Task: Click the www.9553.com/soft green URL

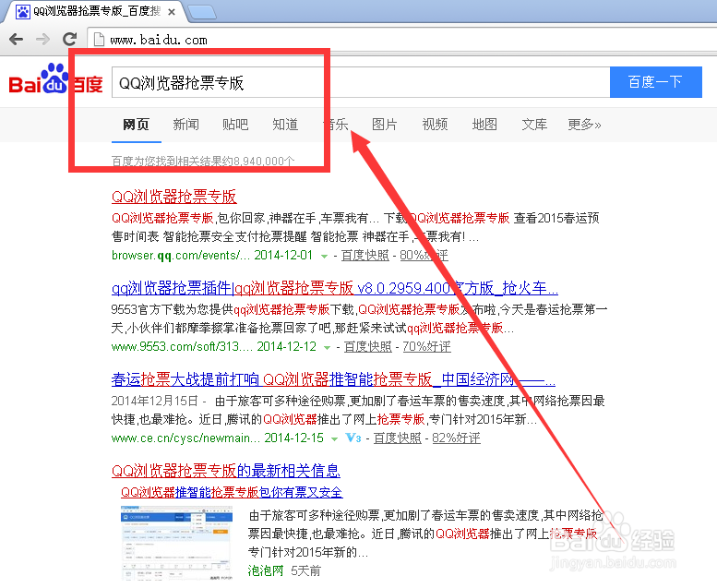Action: click(182, 347)
